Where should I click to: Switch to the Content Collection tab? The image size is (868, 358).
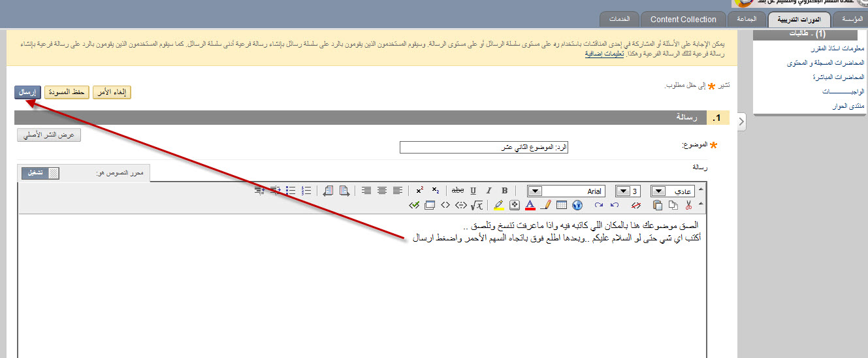coord(683,19)
